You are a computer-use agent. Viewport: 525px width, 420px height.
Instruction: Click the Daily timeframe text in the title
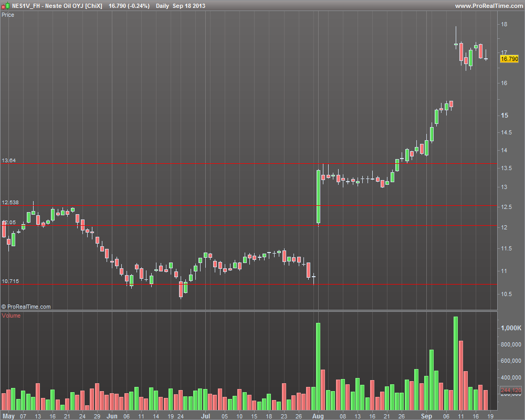click(162, 6)
